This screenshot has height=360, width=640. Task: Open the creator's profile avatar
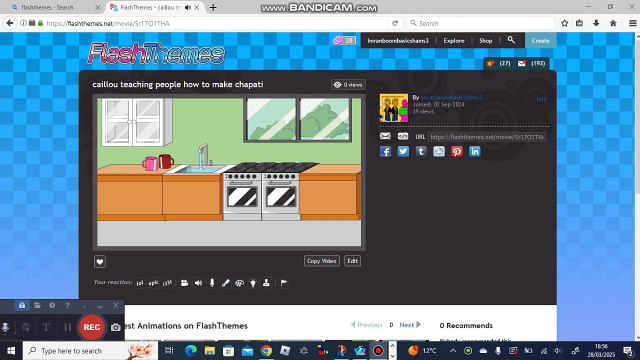tap(394, 108)
